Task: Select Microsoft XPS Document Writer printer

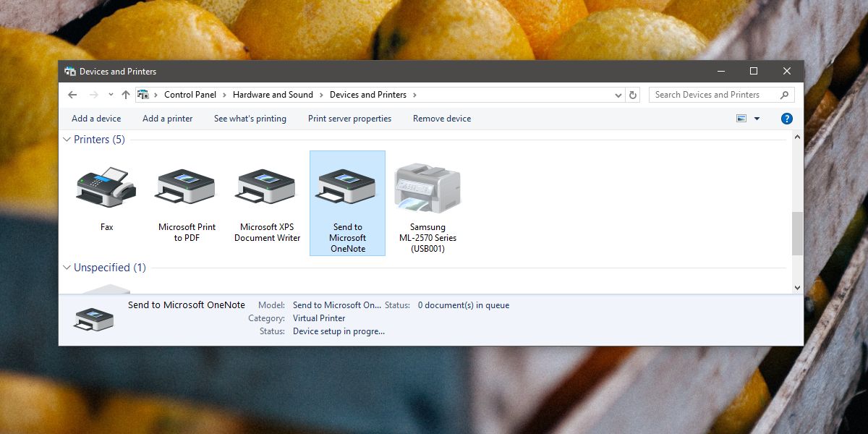Action: click(x=267, y=188)
